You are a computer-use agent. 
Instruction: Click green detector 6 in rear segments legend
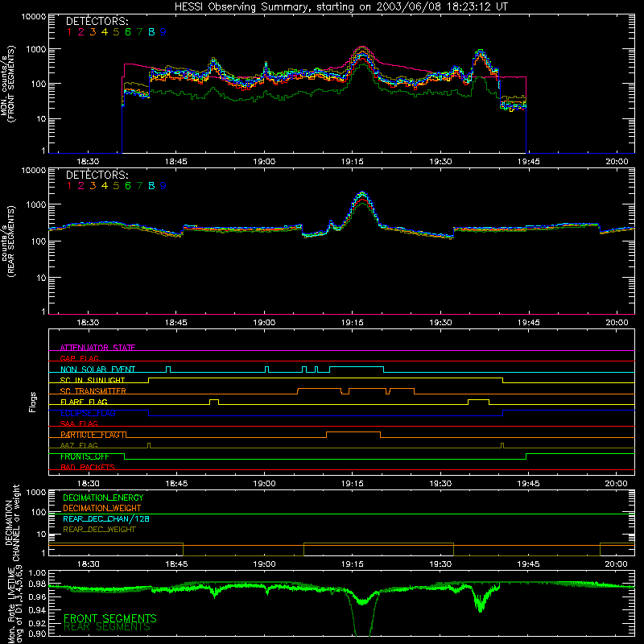(128, 186)
